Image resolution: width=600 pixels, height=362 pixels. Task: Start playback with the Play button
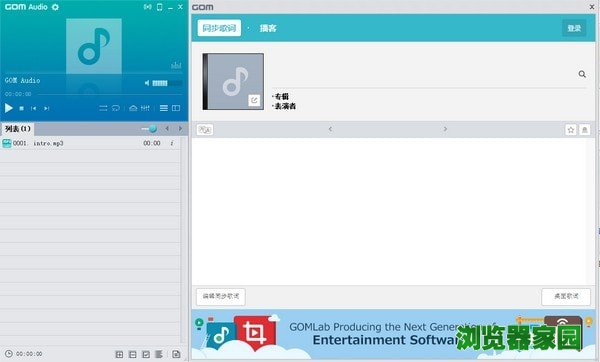(x=8, y=108)
